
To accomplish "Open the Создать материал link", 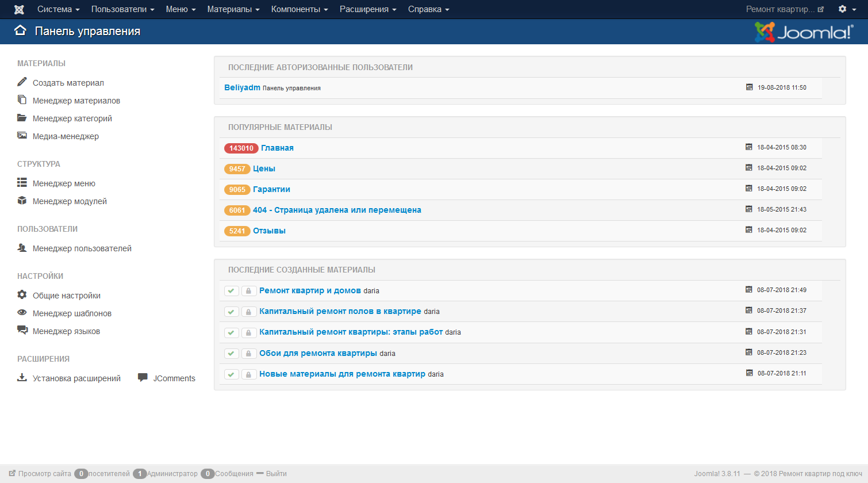I will tap(68, 83).
